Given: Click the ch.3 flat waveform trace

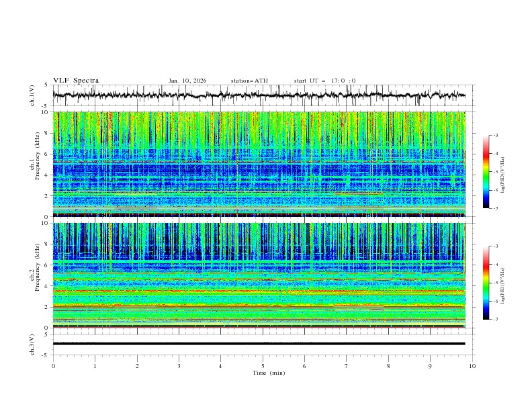Looking at the screenshot, I should [x=262, y=343].
